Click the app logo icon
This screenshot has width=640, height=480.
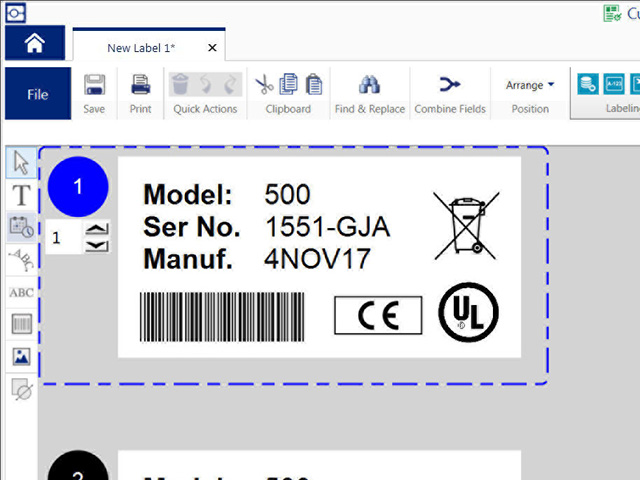coord(16,13)
